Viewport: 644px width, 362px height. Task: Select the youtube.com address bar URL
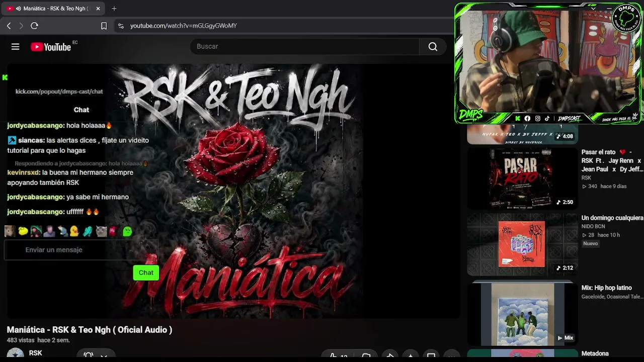[x=183, y=26]
